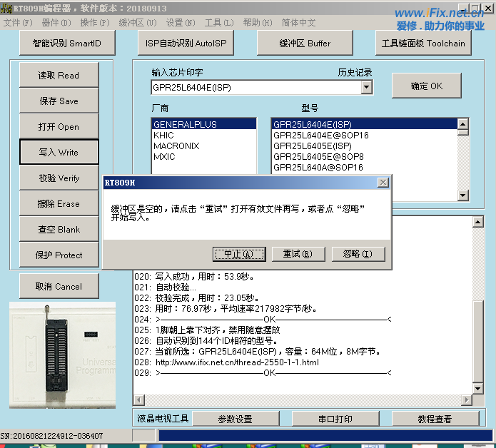Click the progress bar at bottom
The width and height of the screenshot is (496, 448).
(x=325, y=435)
